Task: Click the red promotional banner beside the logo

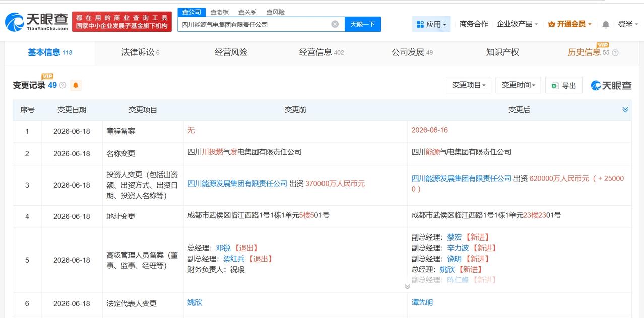Action: point(121,22)
